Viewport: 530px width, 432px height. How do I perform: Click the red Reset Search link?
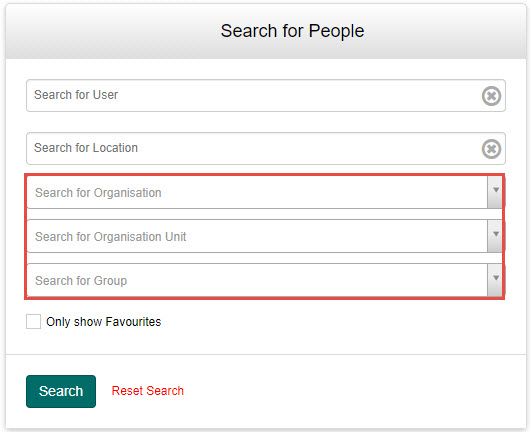tap(148, 391)
